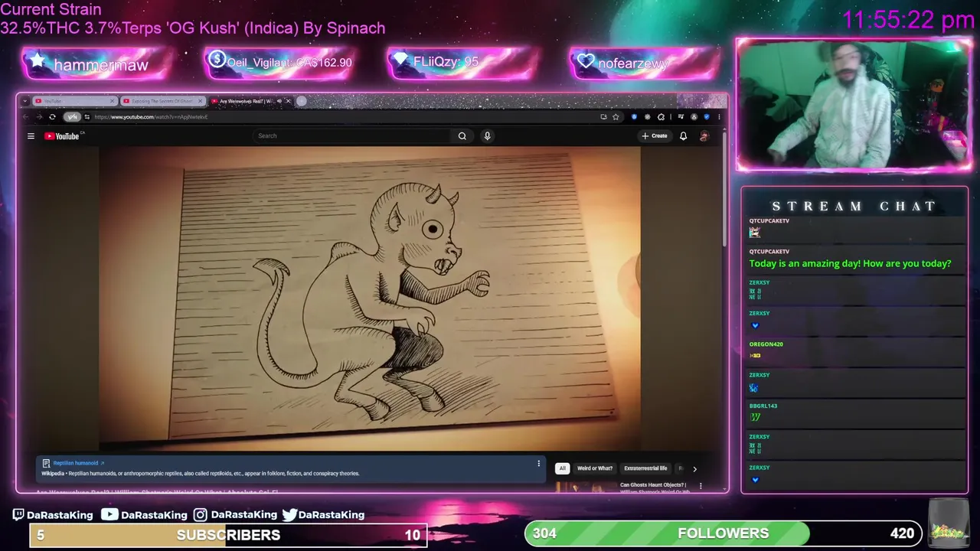Click the Stream Chat header
The width and height of the screenshot is (980, 551).
854,206
